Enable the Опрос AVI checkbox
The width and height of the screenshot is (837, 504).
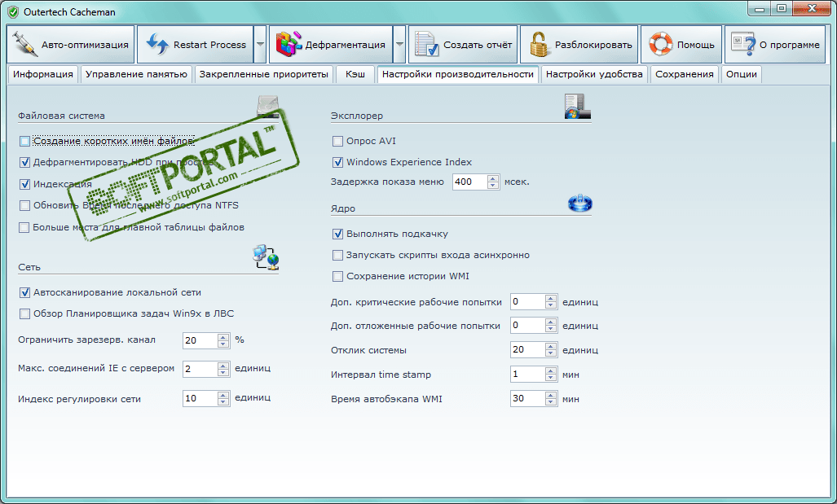tap(337, 142)
